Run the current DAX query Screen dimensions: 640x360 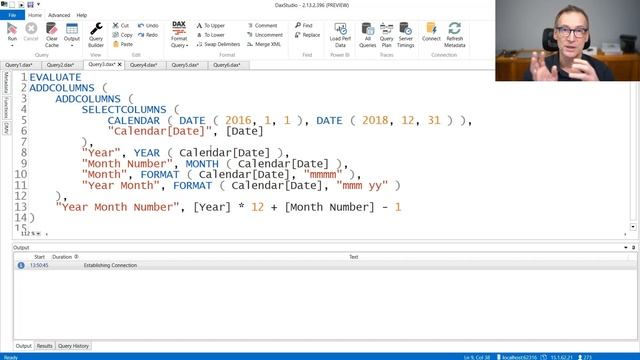coord(12,31)
